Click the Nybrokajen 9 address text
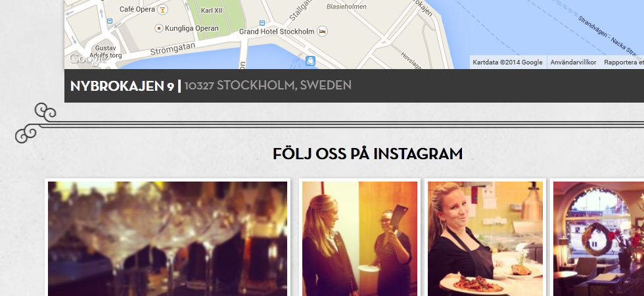This screenshot has width=644, height=296. pos(122,86)
